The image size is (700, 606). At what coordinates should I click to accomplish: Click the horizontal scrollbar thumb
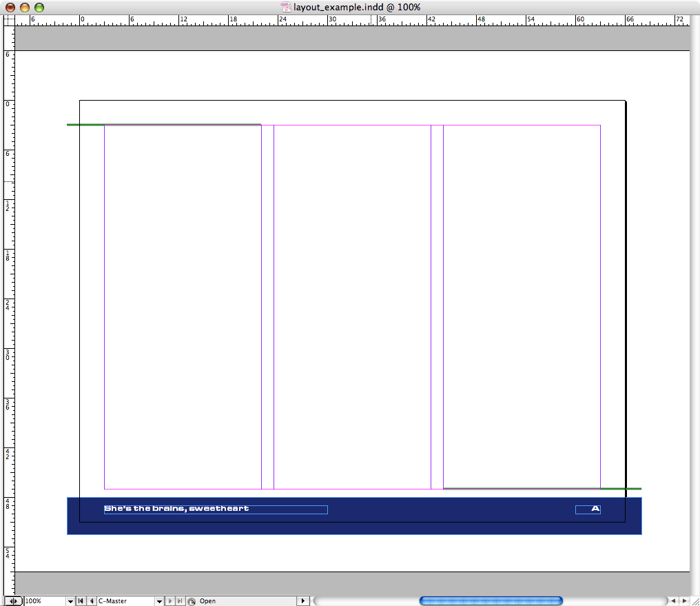tap(491, 601)
